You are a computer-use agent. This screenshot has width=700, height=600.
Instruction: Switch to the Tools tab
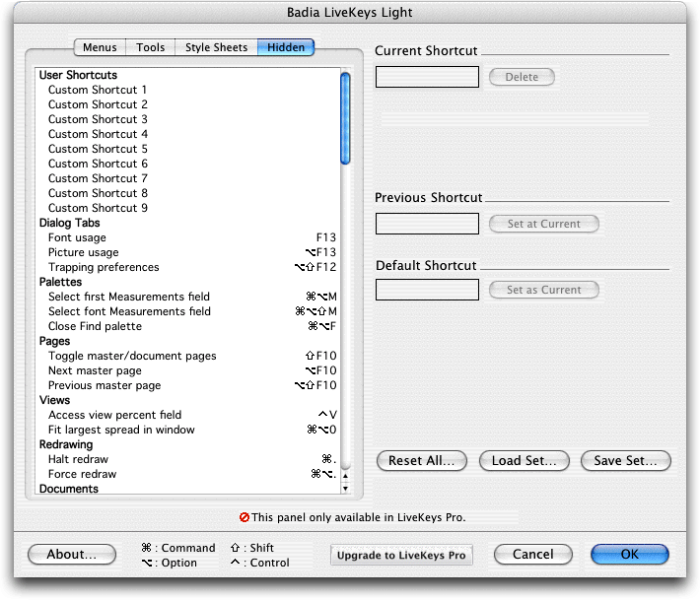151,47
